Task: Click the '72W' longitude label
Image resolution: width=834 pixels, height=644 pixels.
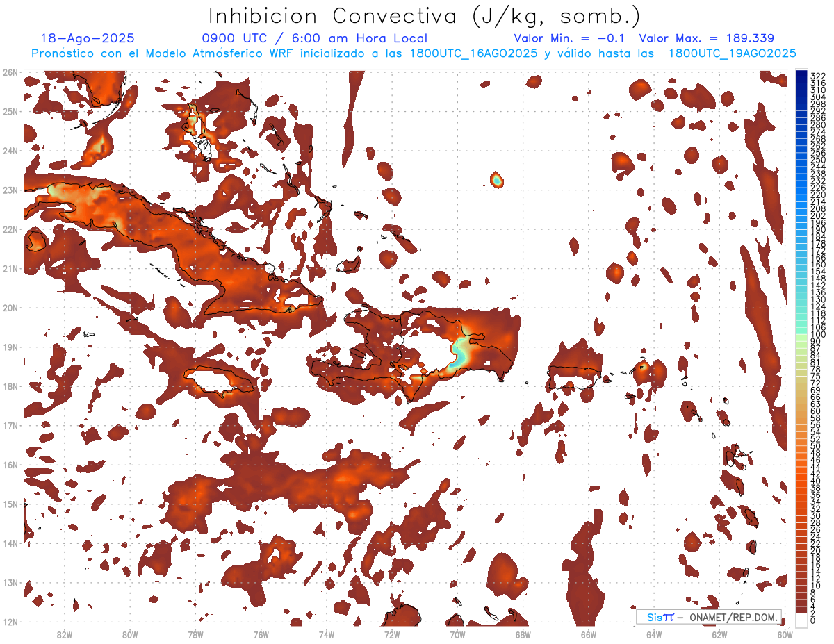Action: coord(392,634)
